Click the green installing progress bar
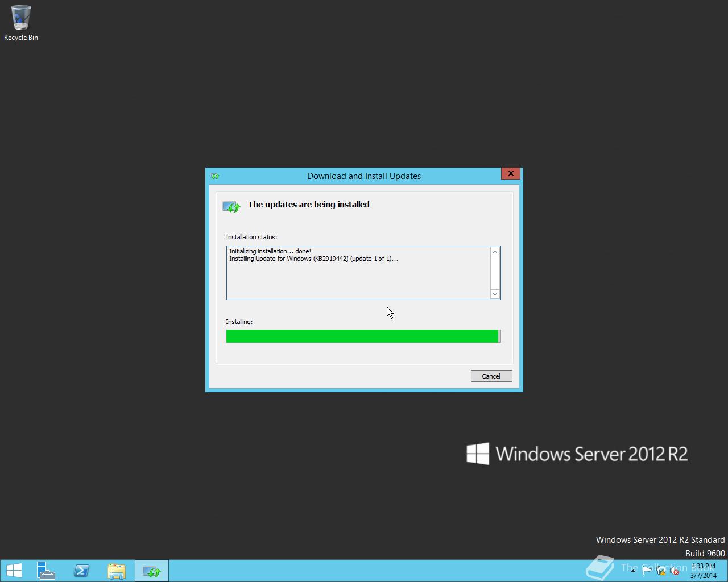 tap(363, 336)
